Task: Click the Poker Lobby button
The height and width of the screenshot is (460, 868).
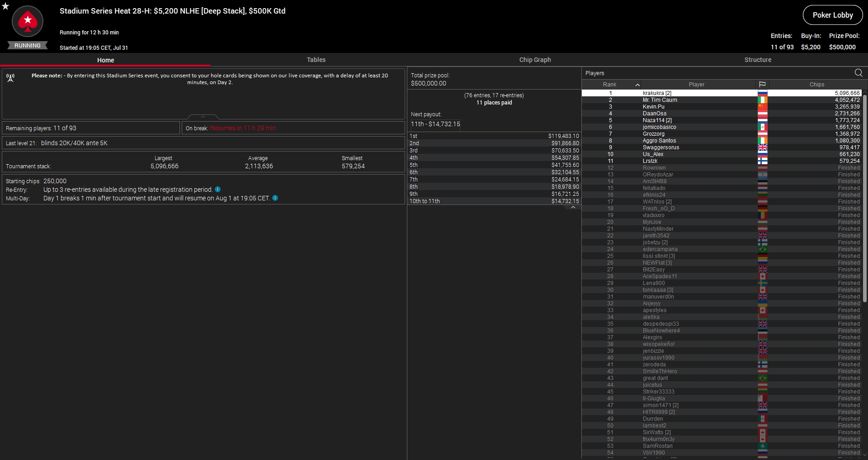Action: point(833,15)
